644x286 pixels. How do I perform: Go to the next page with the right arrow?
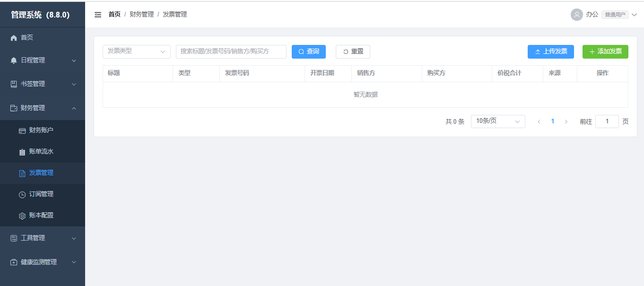[566, 121]
